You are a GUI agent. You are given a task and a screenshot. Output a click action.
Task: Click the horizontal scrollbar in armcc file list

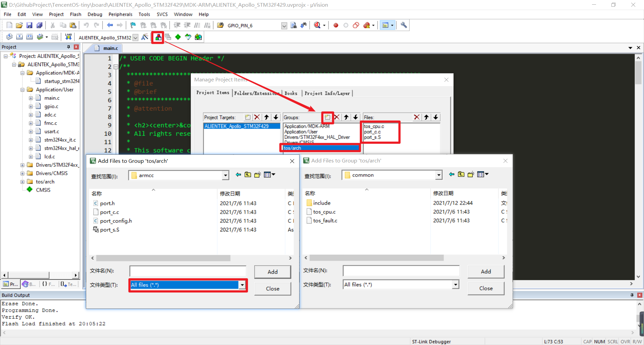(163, 258)
